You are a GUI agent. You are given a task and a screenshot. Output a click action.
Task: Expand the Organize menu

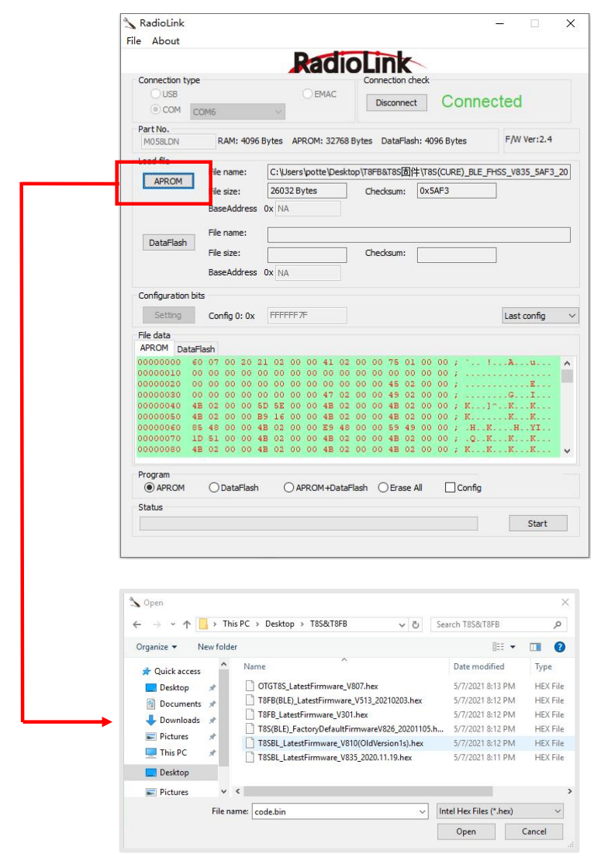156,647
